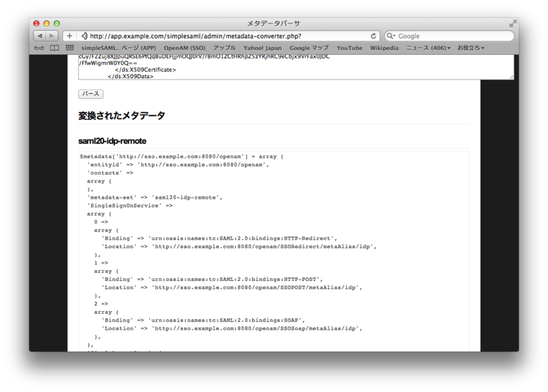Click the 'SingleSignOnService' line
548x392 pixels.
(129, 206)
